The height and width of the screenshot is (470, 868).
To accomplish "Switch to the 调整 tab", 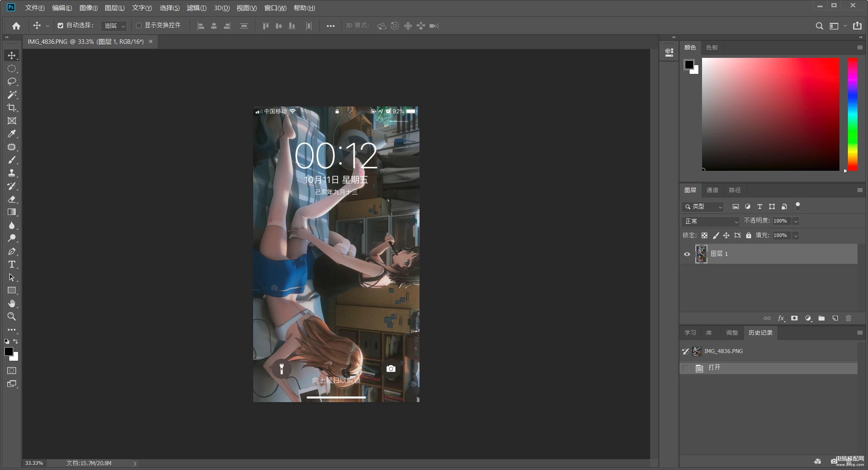I will tap(732, 333).
